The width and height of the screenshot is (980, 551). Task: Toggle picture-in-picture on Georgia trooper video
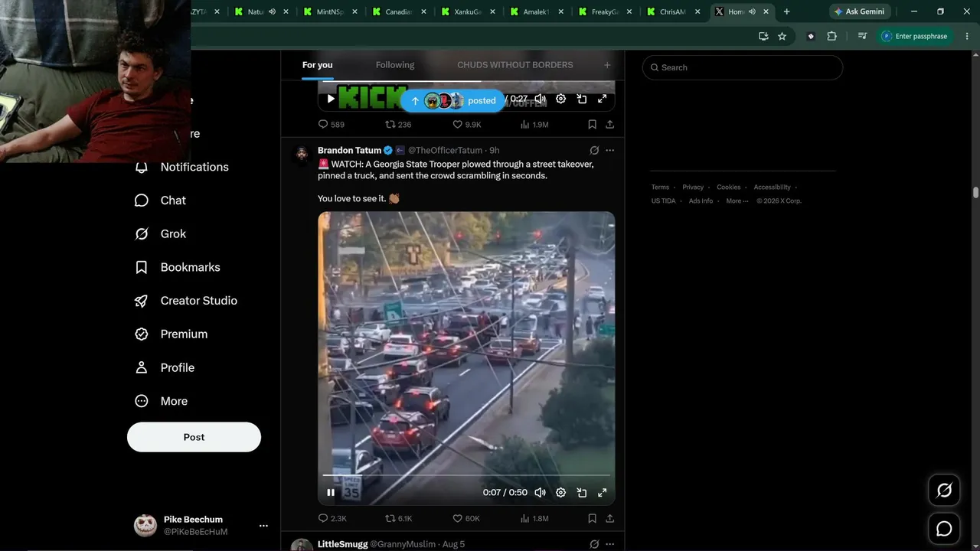click(582, 493)
